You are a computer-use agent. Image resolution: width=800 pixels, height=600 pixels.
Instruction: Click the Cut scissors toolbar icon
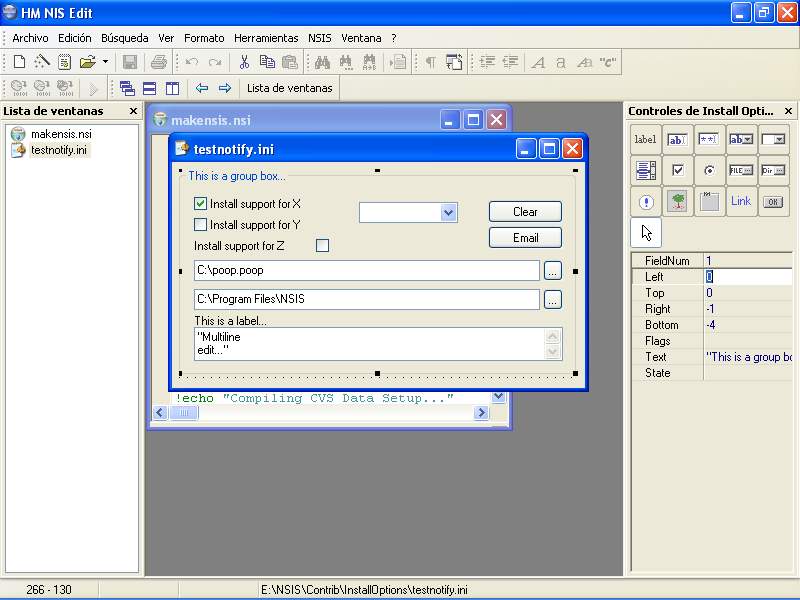coord(243,62)
